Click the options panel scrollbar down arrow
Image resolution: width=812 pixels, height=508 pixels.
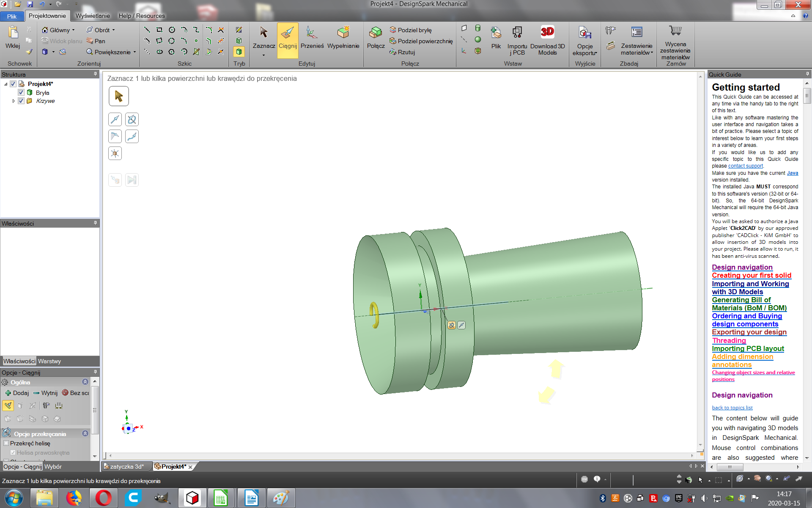pos(95,456)
